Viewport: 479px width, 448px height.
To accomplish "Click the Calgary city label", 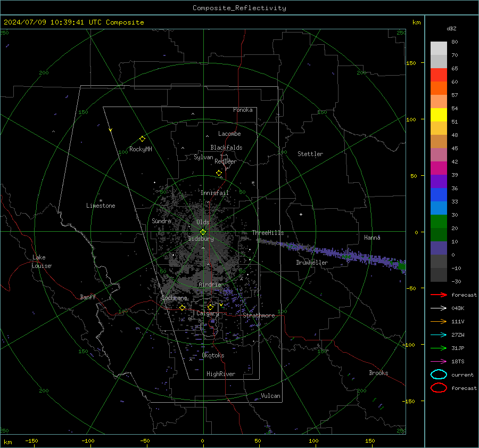I will [x=208, y=313].
